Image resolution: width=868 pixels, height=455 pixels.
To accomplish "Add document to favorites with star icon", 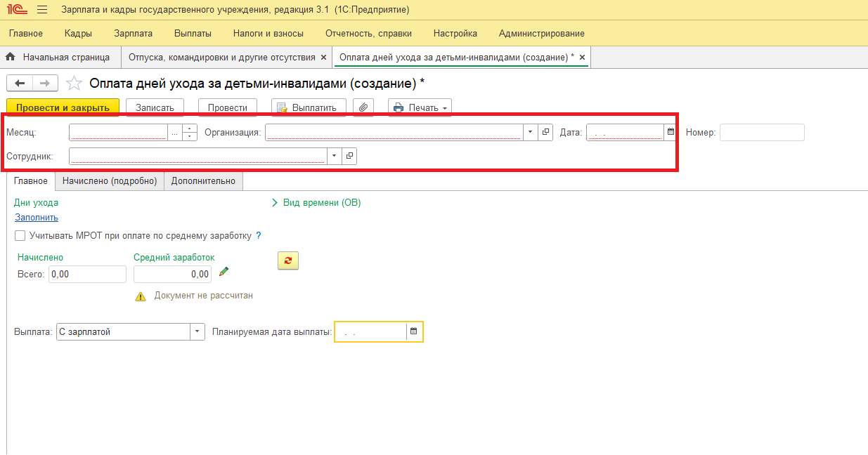I will [73, 84].
